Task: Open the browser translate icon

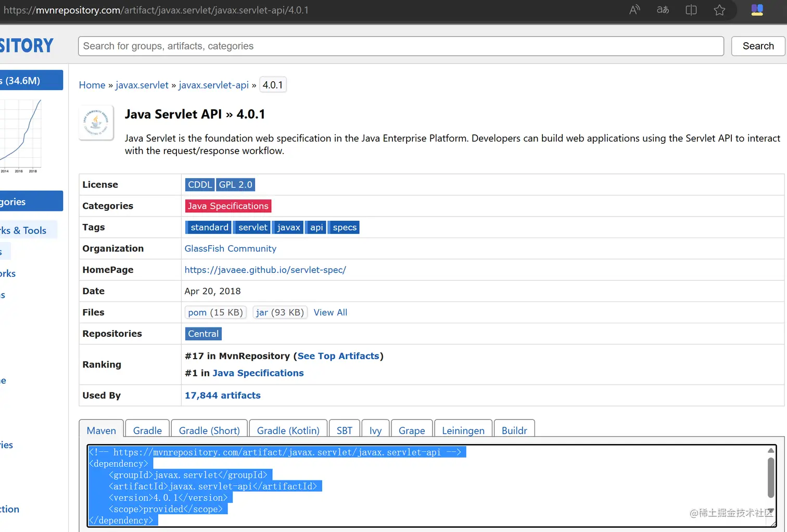Action: (663, 10)
